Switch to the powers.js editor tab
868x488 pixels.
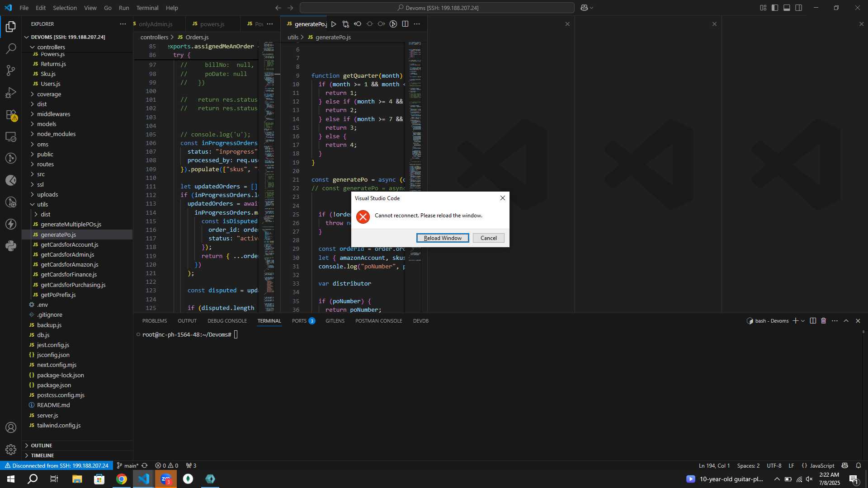click(x=212, y=24)
